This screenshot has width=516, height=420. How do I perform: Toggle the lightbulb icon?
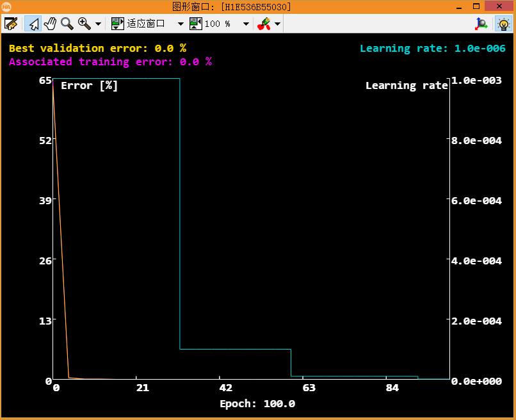[x=503, y=24]
